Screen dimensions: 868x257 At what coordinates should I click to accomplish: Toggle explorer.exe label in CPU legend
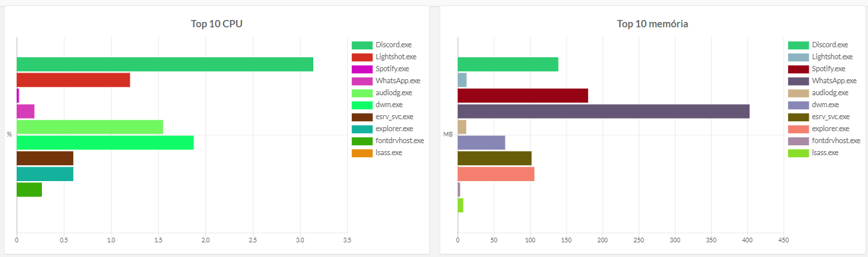[x=394, y=128]
